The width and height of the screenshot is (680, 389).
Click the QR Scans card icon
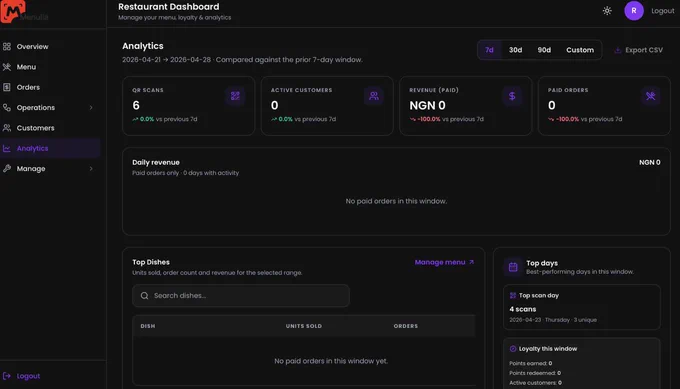235,96
